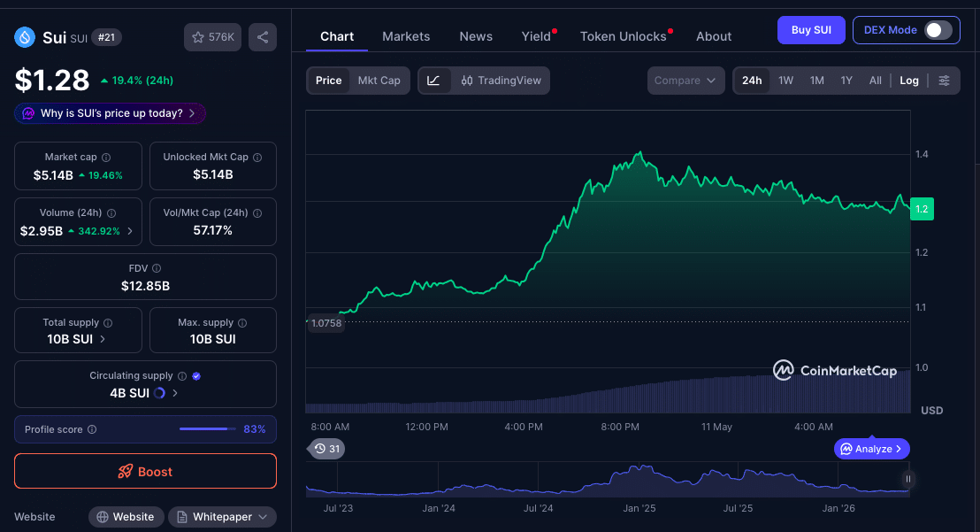The image size is (980, 532).
Task: Click the history 31 badge
Action: (327, 449)
